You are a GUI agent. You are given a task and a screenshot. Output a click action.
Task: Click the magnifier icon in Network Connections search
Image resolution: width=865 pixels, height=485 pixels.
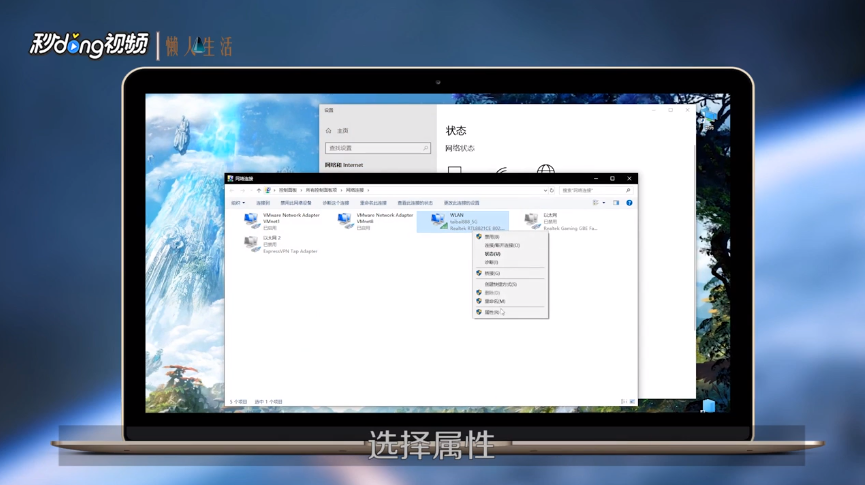(628, 190)
